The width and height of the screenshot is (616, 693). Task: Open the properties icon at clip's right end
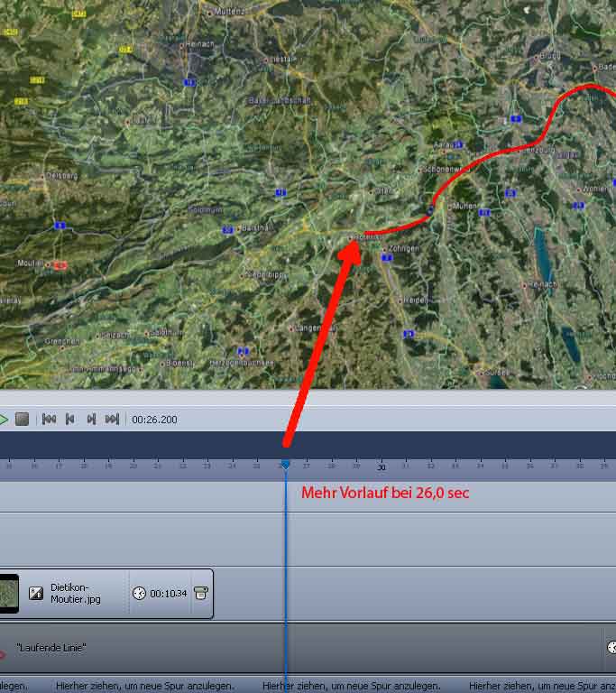click(202, 593)
